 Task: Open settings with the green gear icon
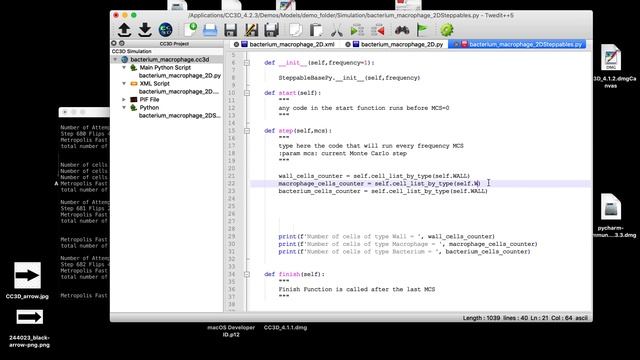pyautogui.click(x=447, y=30)
